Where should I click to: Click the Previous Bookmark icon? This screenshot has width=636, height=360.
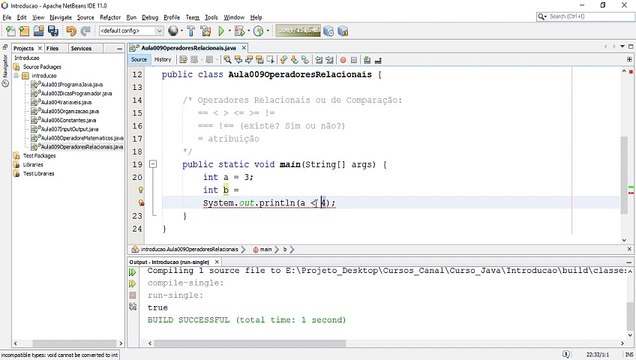tap(284, 60)
